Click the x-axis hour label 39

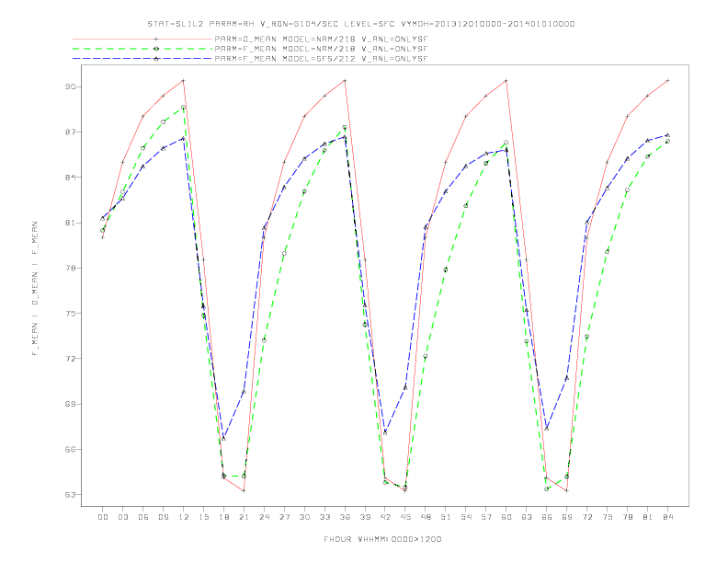pos(365,517)
